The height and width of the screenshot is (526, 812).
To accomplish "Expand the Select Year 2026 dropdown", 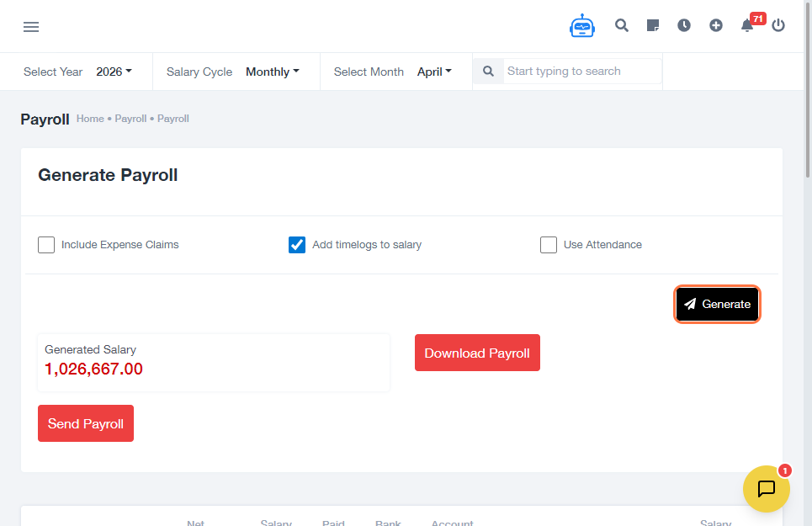I will 114,72.
